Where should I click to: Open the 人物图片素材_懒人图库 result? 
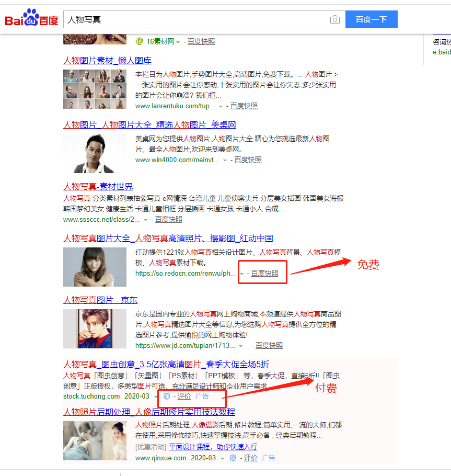point(107,60)
